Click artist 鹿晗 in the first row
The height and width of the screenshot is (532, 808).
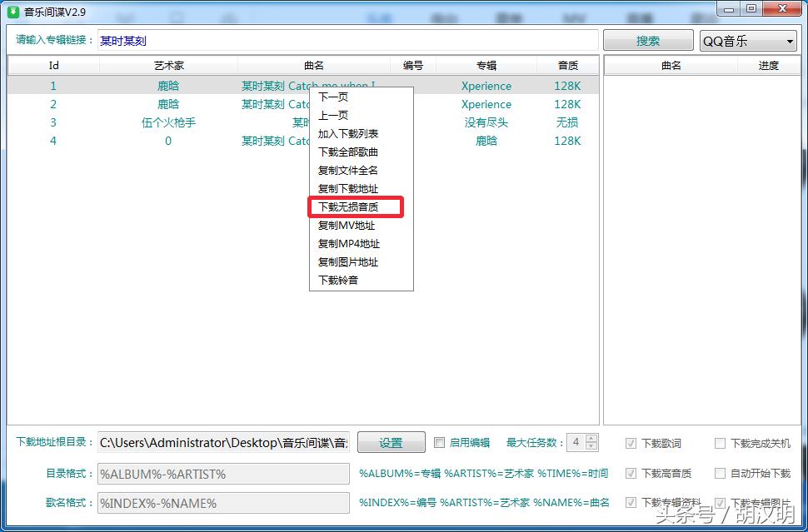pyautogui.click(x=167, y=85)
